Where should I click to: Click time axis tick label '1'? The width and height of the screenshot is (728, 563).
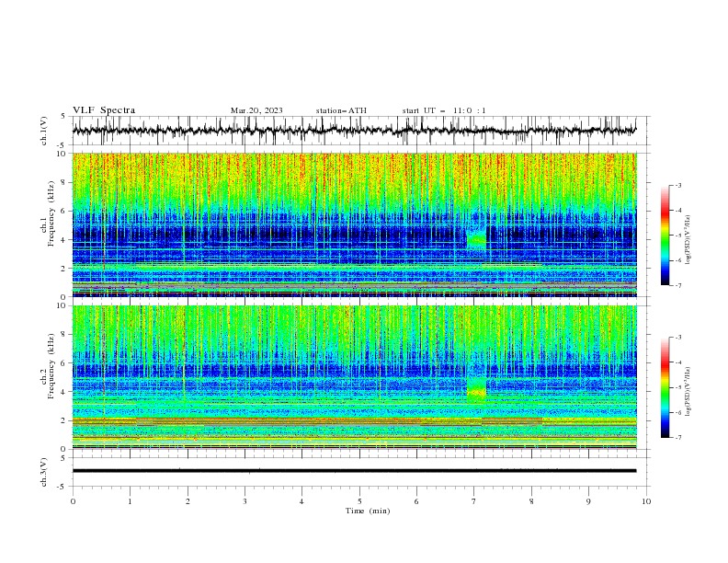coord(130,501)
